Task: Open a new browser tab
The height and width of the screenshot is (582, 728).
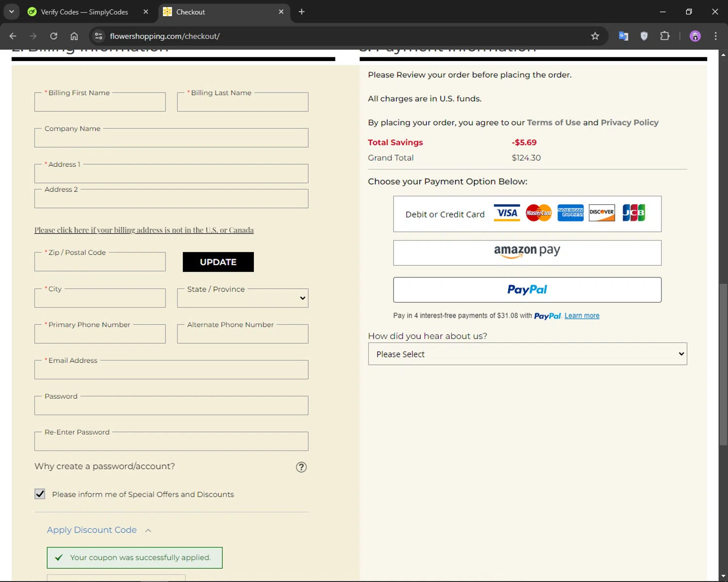Action: click(301, 12)
